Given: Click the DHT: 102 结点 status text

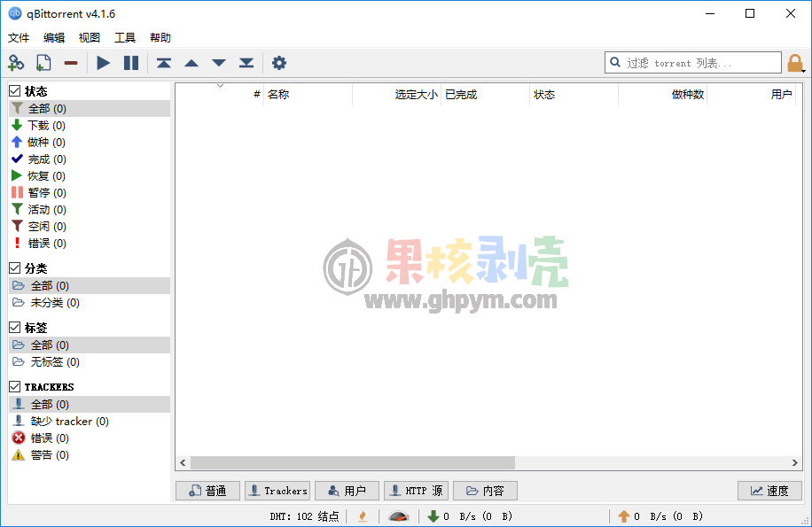Looking at the screenshot, I should click(x=305, y=516).
